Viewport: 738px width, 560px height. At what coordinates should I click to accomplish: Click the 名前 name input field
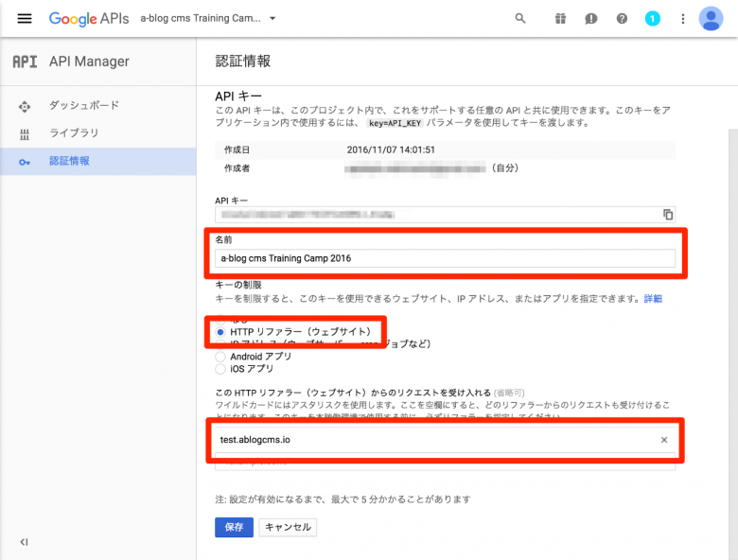coord(445,258)
